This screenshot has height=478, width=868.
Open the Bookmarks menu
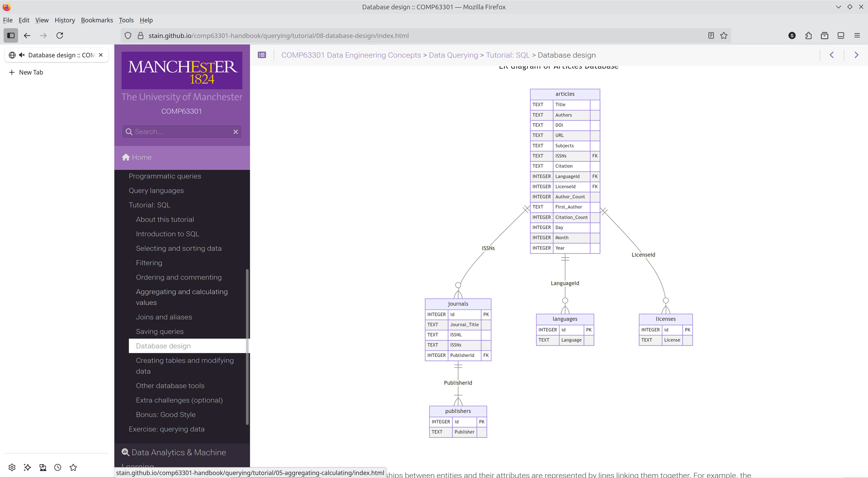[x=97, y=20]
